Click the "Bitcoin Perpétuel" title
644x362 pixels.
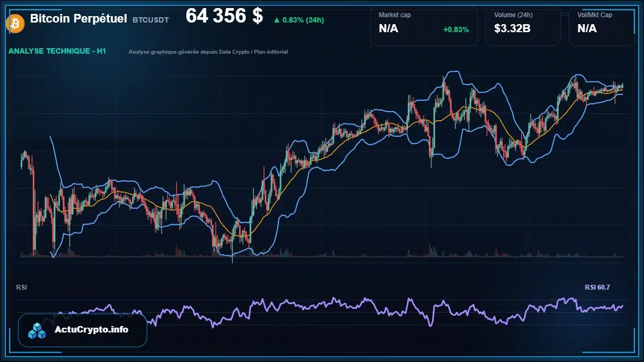click(x=78, y=19)
